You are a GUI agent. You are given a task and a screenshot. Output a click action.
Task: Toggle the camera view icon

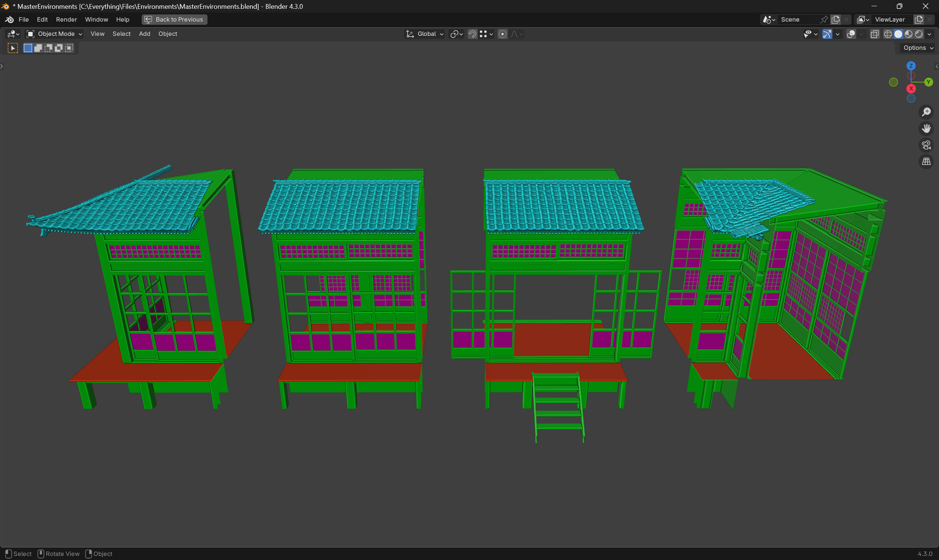coord(926,145)
